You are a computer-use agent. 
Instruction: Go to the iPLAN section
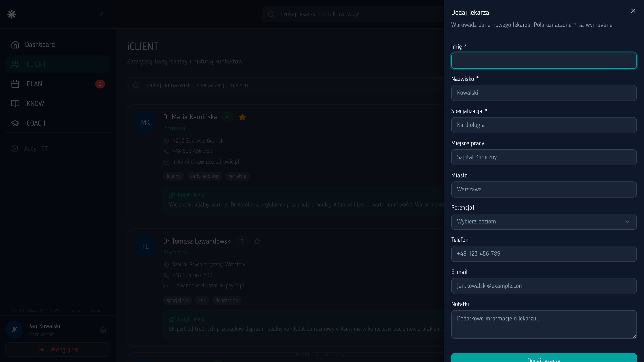(x=58, y=84)
